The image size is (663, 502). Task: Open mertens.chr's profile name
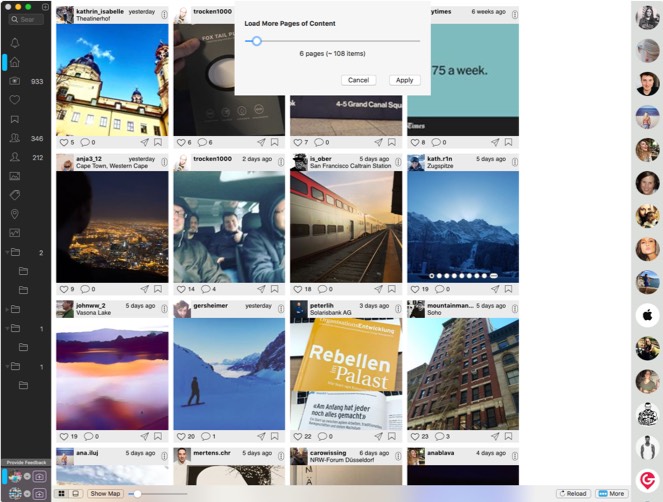(x=212, y=453)
